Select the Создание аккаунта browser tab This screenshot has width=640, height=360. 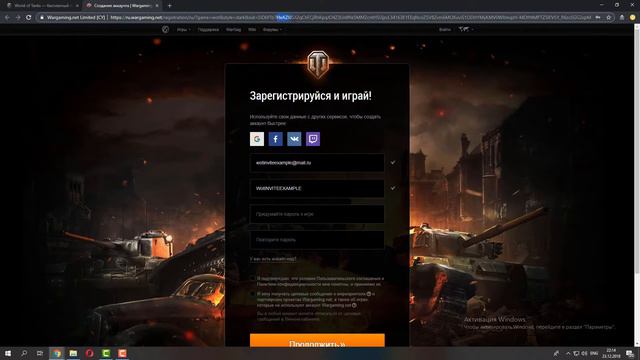tap(122, 6)
